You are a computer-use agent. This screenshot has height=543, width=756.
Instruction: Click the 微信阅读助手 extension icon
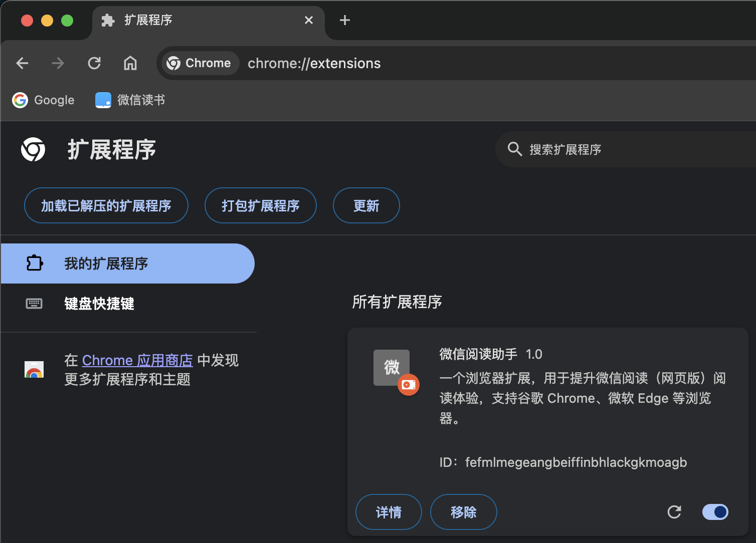pos(392,368)
